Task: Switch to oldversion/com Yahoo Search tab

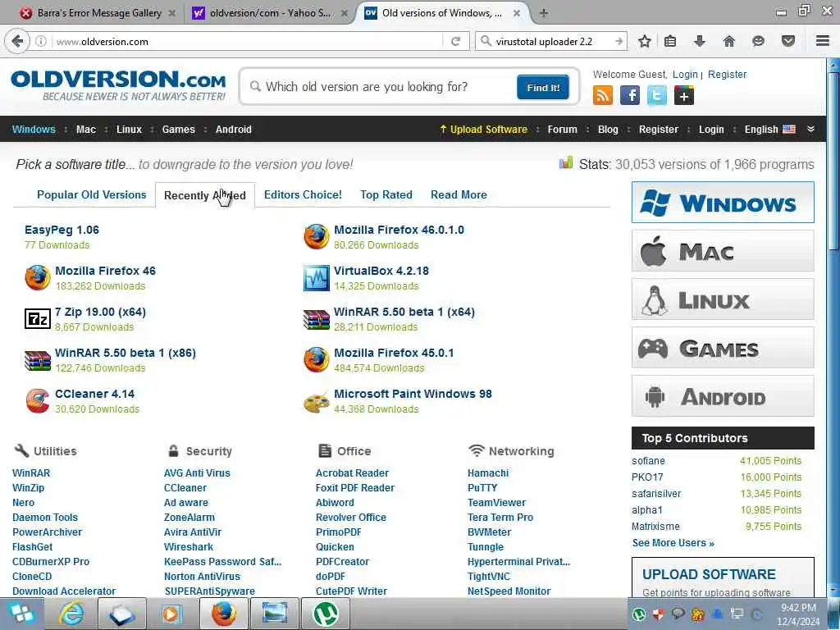Action: coord(271,13)
